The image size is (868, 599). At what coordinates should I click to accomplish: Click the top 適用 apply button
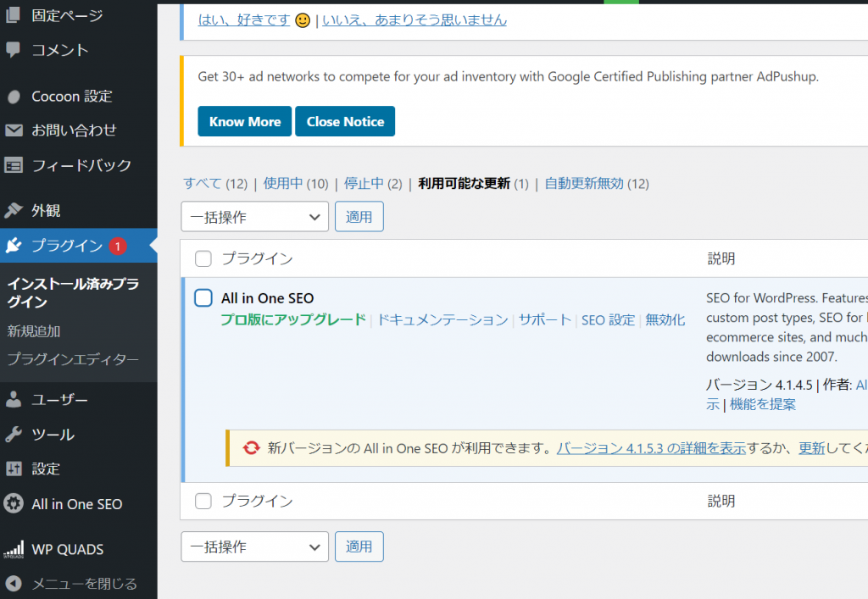point(359,217)
